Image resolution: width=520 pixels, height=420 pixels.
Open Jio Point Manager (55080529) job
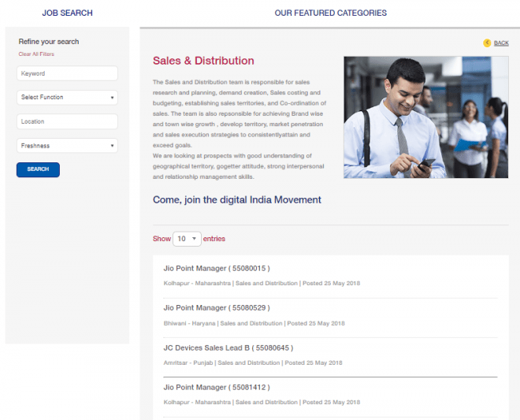[217, 308]
